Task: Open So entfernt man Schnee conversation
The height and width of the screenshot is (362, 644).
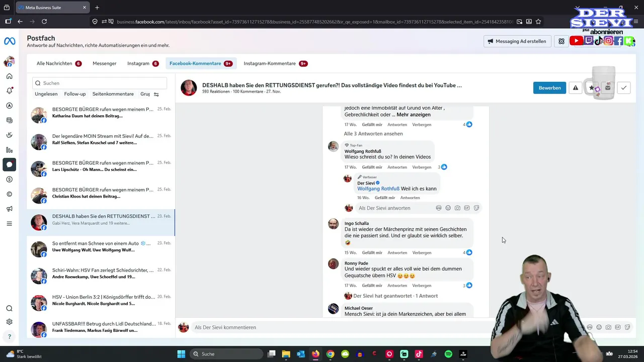Action: click(x=101, y=250)
